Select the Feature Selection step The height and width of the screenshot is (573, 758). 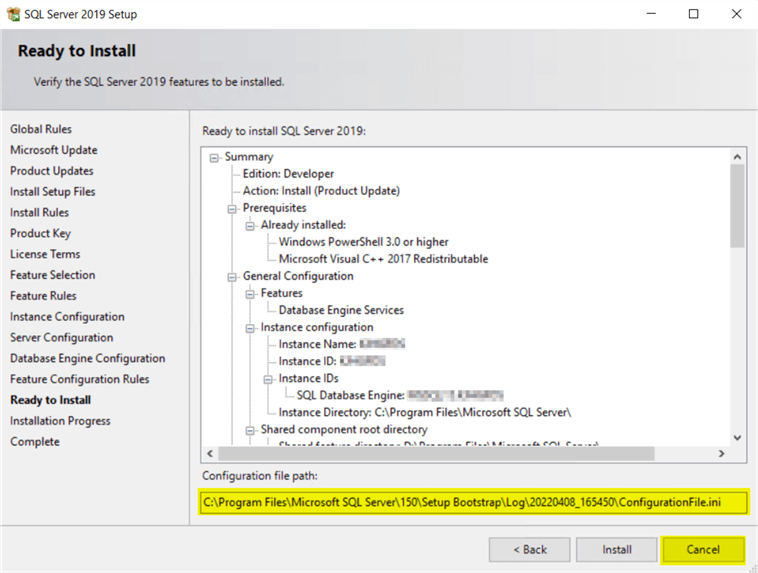53,275
